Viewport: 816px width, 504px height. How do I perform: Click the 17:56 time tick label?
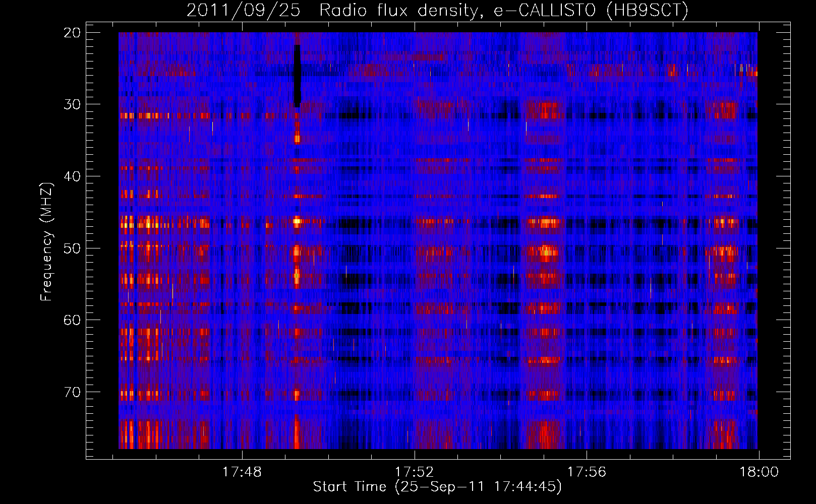(x=587, y=472)
